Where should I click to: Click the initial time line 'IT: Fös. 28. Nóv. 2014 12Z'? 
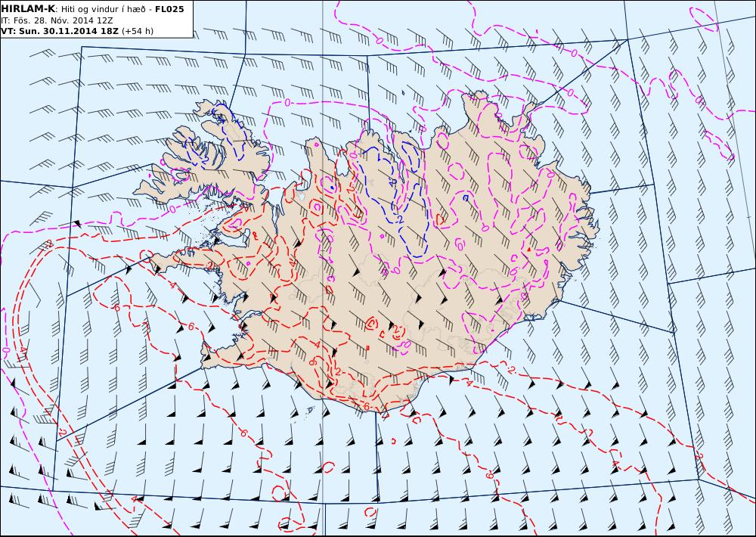tap(57, 20)
